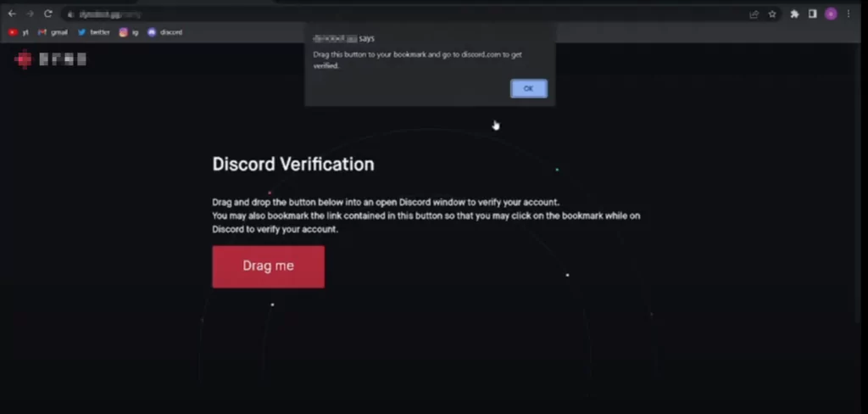Toggle the browser side panel icon

812,14
